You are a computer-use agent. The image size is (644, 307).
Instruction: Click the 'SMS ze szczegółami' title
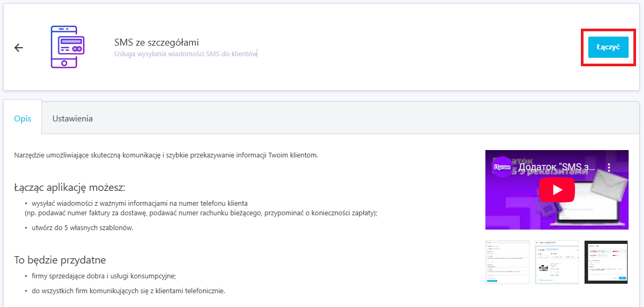156,42
